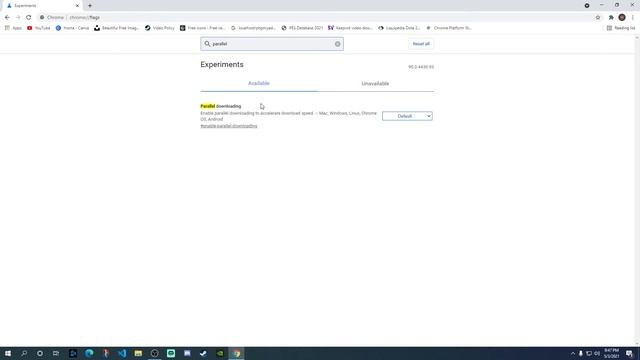Viewport: 640px width, 360px height.
Task: Show hidden system tray icons
Action: [x=573, y=353]
